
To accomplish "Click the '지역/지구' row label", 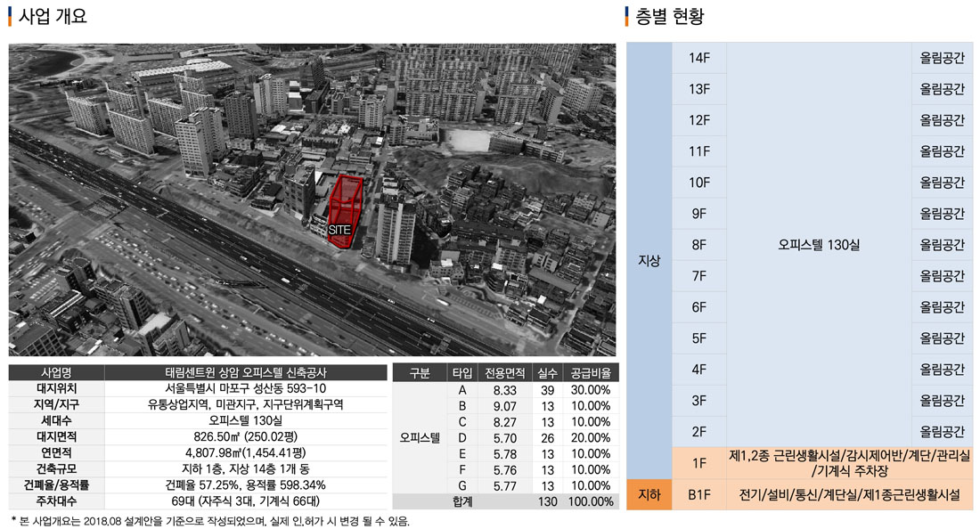I will pyautogui.click(x=56, y=404).
